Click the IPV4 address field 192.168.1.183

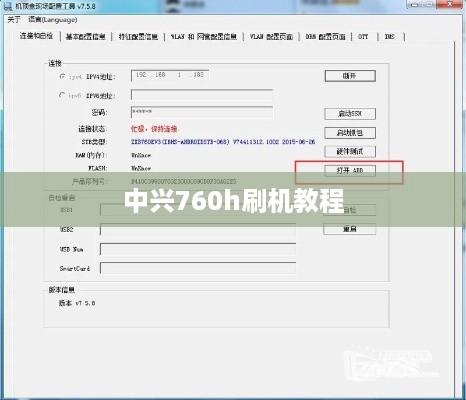click(170, 75)
